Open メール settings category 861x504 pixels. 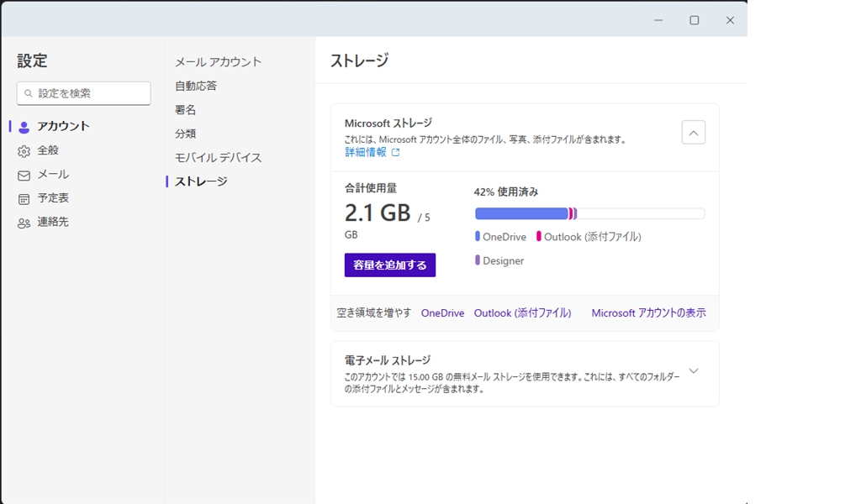pos(53,175)
